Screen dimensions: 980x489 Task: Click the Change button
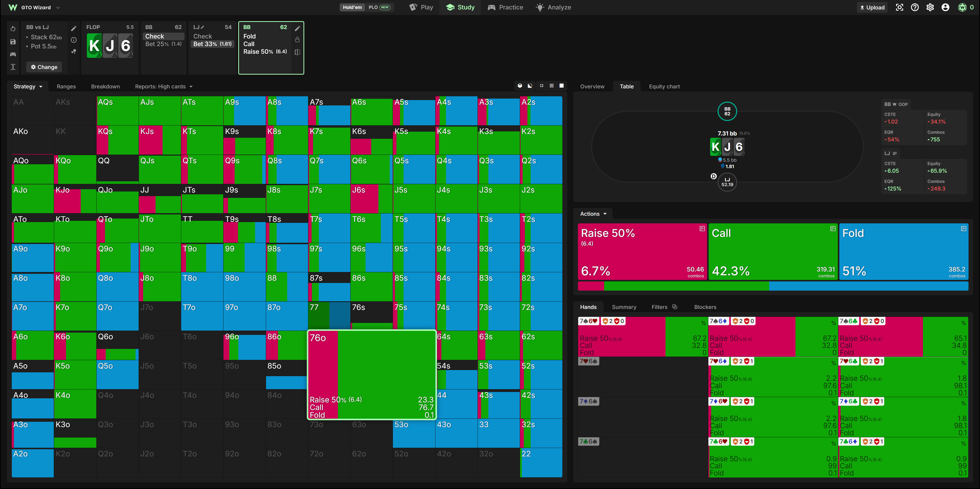point(44,67)
